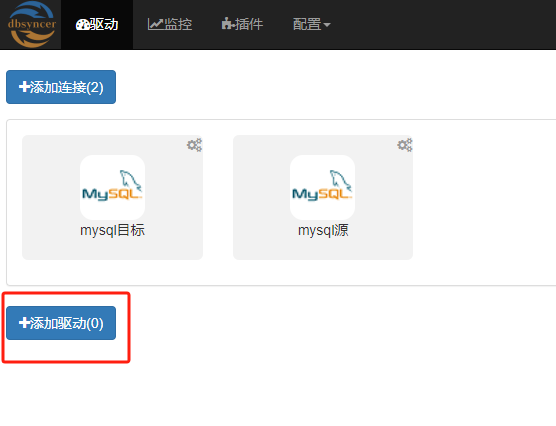
Task: Select the MySQL logo of mysql源
Action: 322,187
